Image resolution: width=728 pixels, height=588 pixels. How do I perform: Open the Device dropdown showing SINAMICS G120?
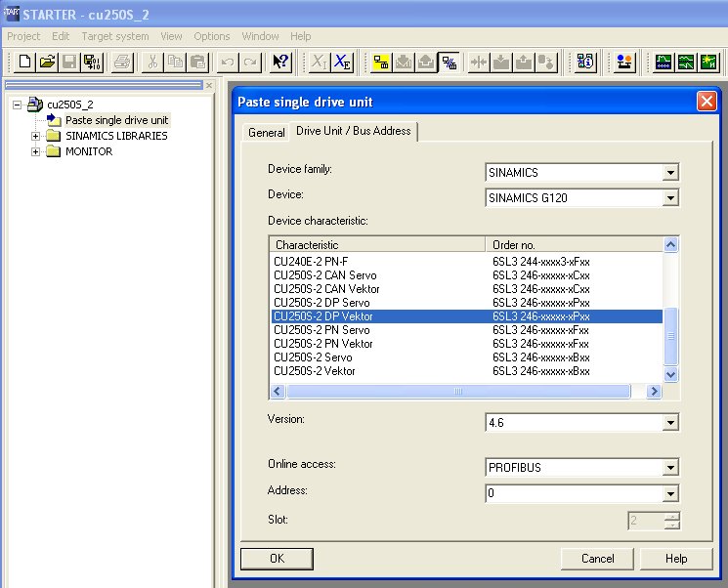(670, 198)
